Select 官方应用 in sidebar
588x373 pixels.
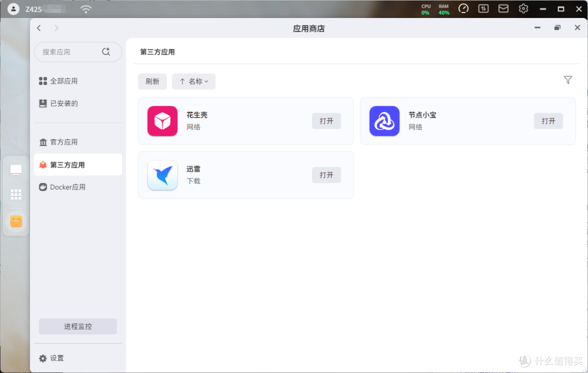coord(78,142)
